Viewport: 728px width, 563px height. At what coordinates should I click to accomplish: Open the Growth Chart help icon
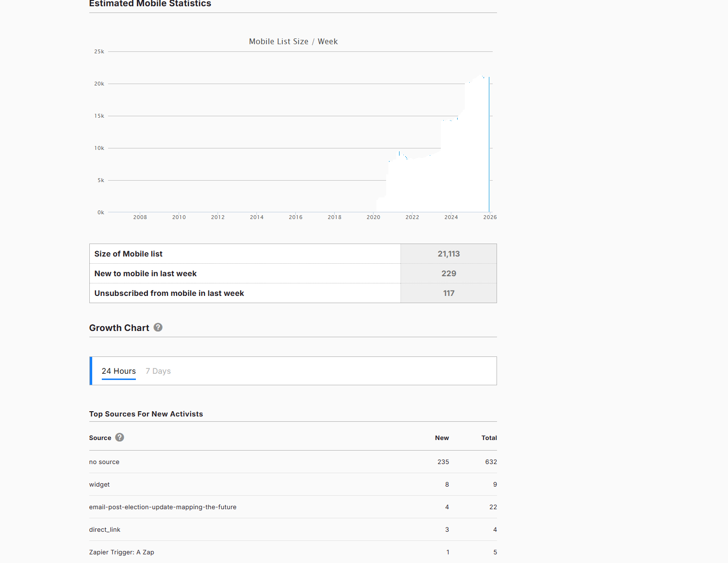pos(158,327)
